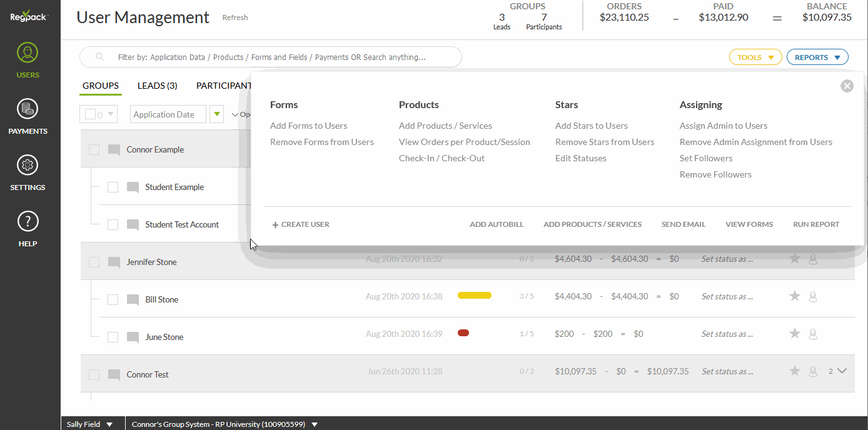This screenshot has width=868, height=430.
Task: Select Add Forms to Users option
Action: (308, 125)
